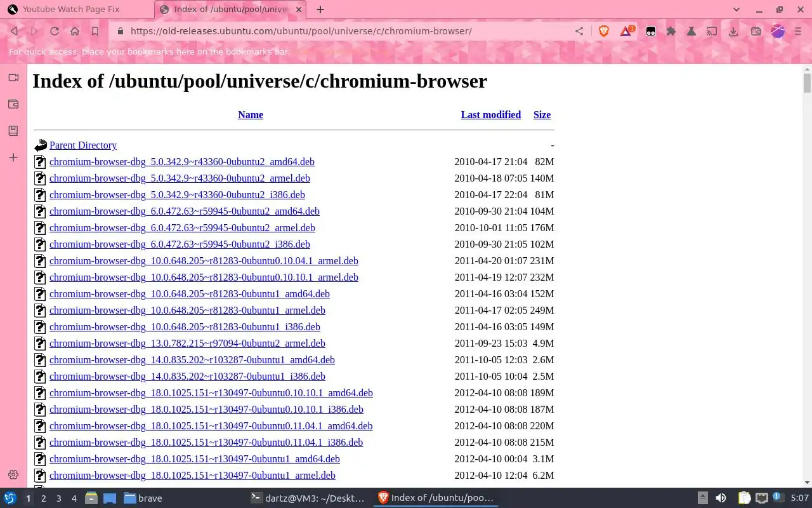Open the clipboard manager tray icon
812x508 pixels.
click(x=744, y=498)
